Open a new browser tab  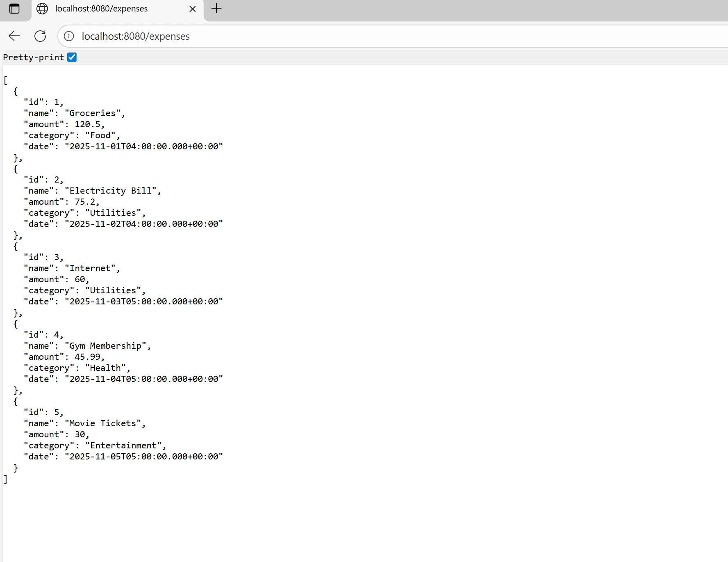point(216,9)
